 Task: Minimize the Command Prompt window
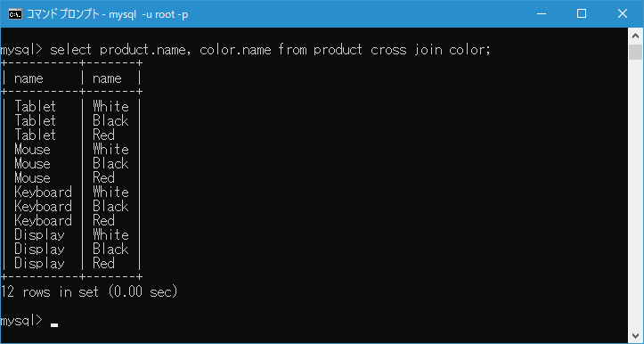[542, 14]
